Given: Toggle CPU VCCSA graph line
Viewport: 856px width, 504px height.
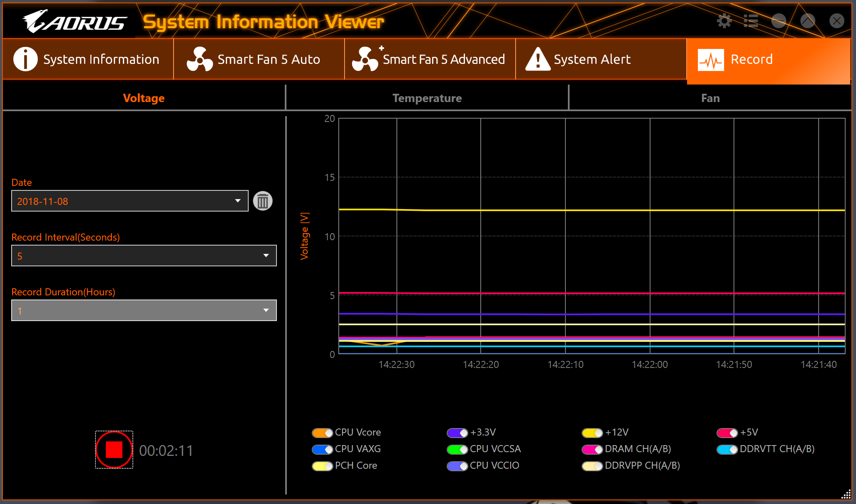Looking at the screenshot, I should click(457, 449).
